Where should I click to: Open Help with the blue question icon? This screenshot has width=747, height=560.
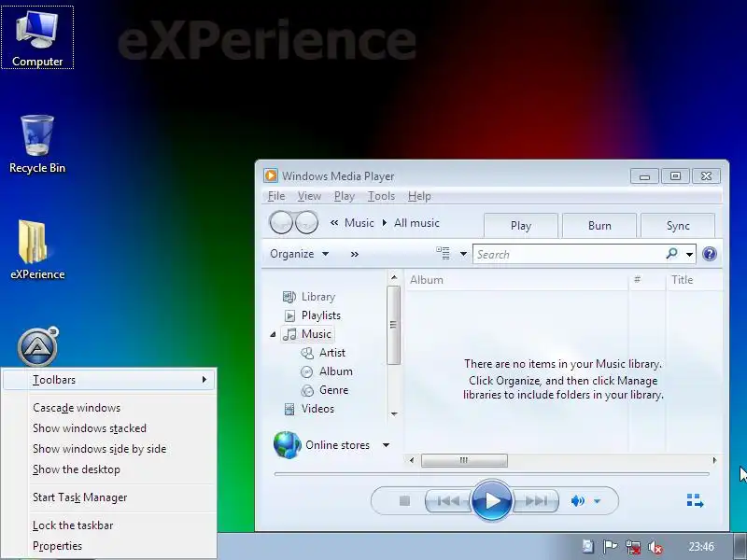(x=710, y=254)
